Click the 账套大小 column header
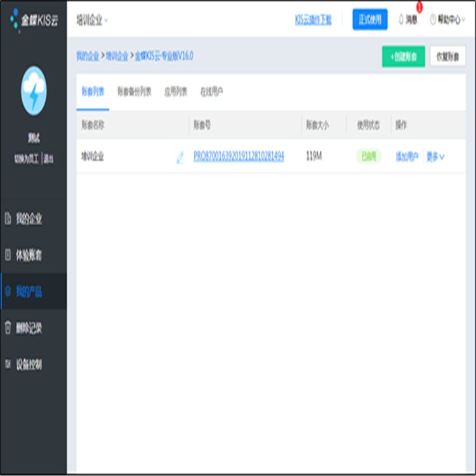 (317, 125)
